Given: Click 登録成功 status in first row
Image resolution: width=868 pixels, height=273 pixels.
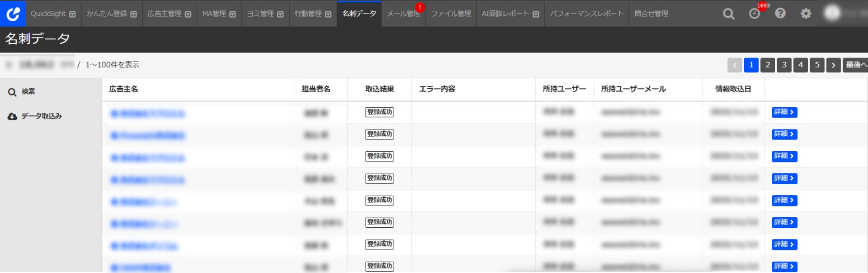Looking at the screenshot, I should pos(380,112).
